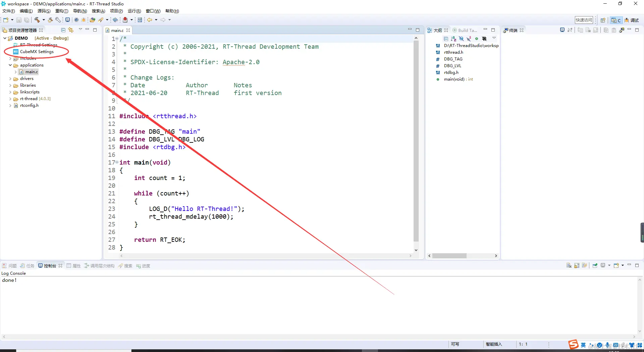
Task: Toggle hide static members in outline
Action: (x=469, y=39)
